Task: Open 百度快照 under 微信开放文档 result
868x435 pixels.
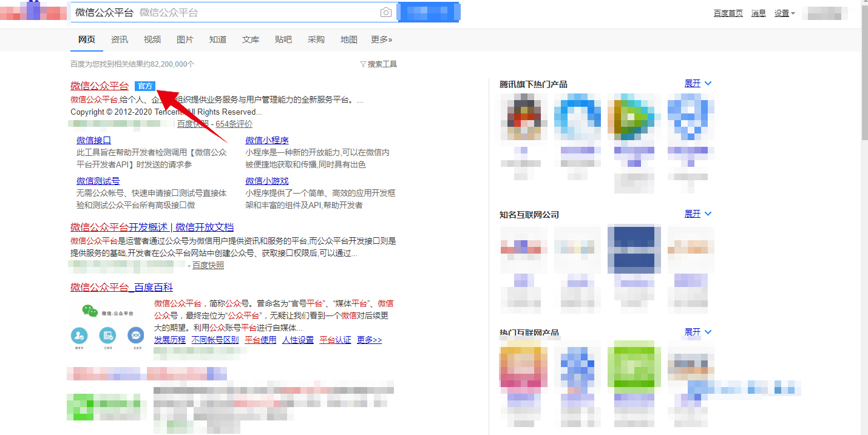Action: coord(208,265)
